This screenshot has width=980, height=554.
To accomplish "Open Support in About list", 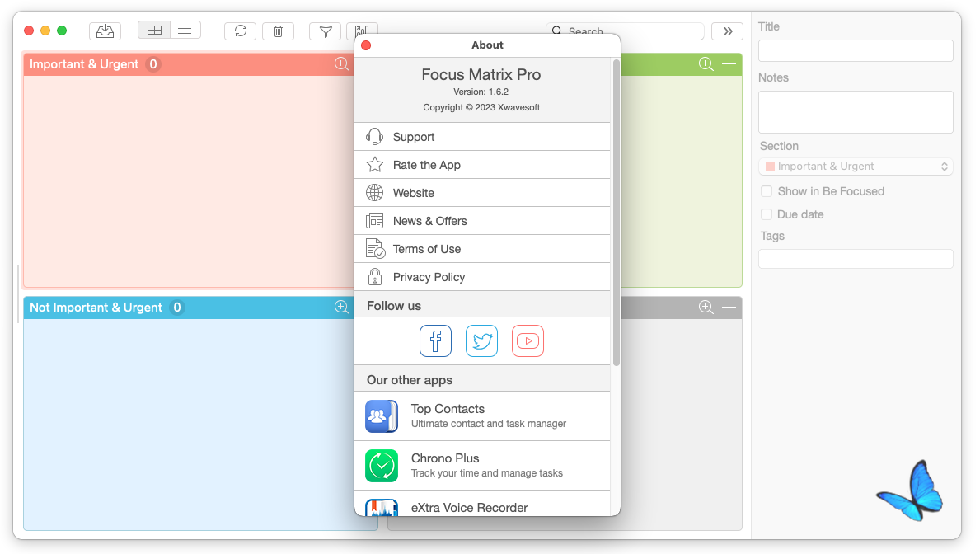I will [x=482, y=137].
